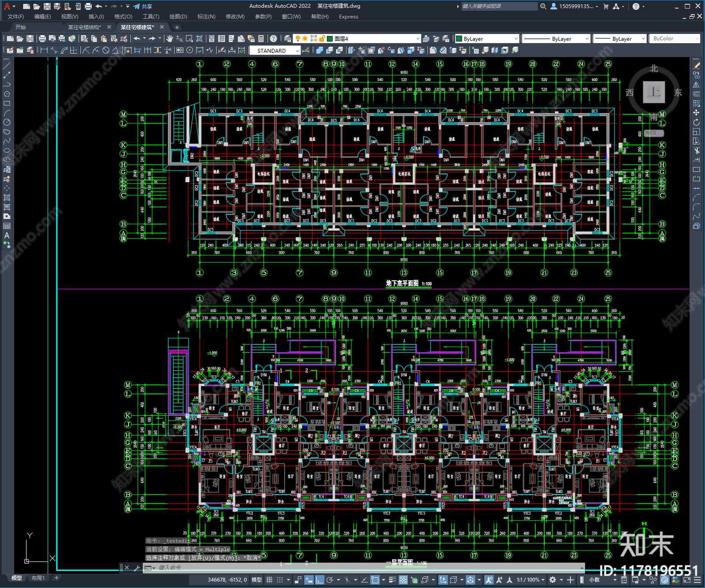Switch to the 模型 layout tab

[17, 578]
